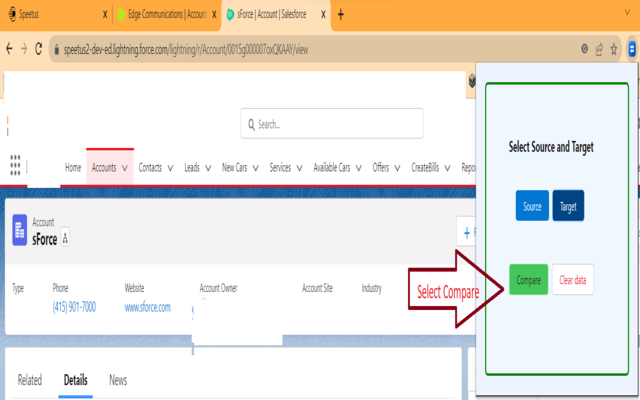This screenshot has width=640, height=400.
Task: Click the Target button in extension popup
Action: click(568, 206)
